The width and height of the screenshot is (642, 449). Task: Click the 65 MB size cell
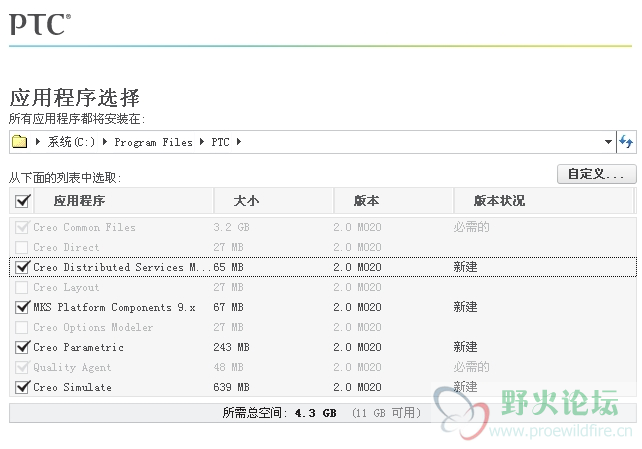(x=228, y=267)
